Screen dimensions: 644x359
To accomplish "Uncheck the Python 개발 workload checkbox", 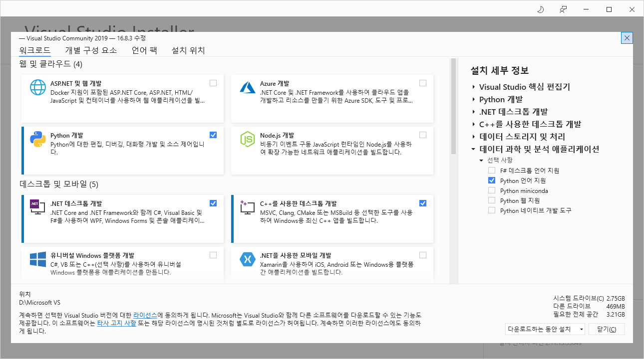I will pyautogui.click(x=213, y=135).
